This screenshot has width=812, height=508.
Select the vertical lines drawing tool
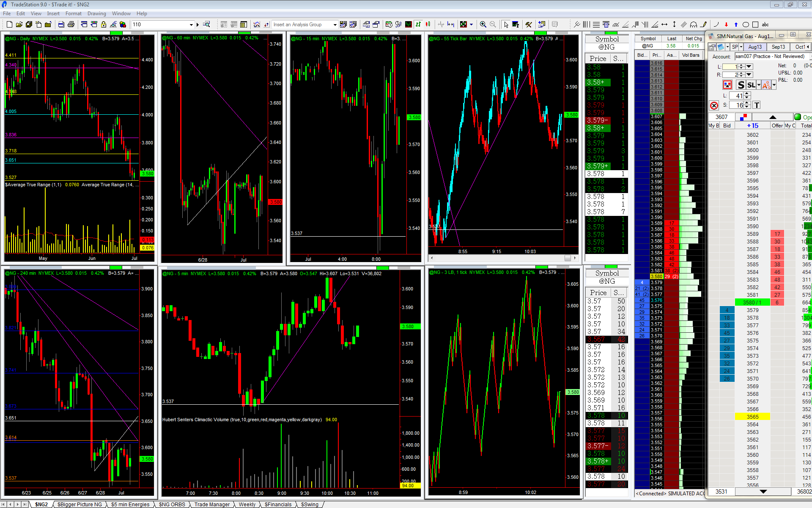click(587, 25)
